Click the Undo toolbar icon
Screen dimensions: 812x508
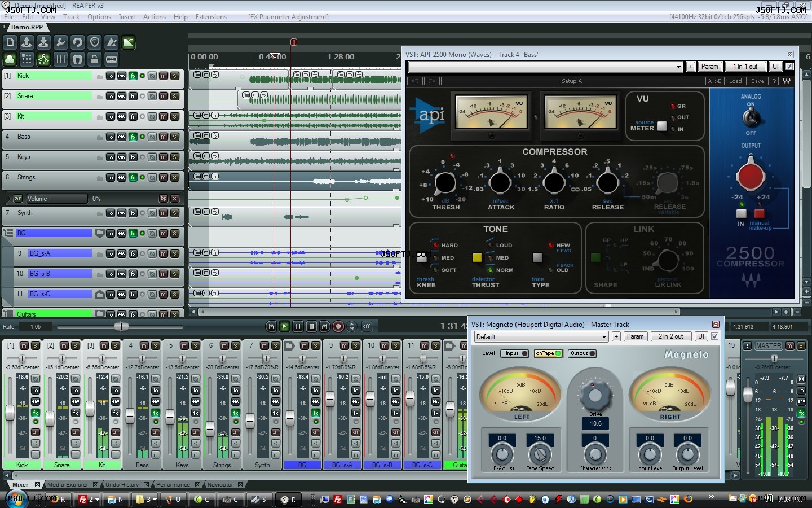click(78, 42)
